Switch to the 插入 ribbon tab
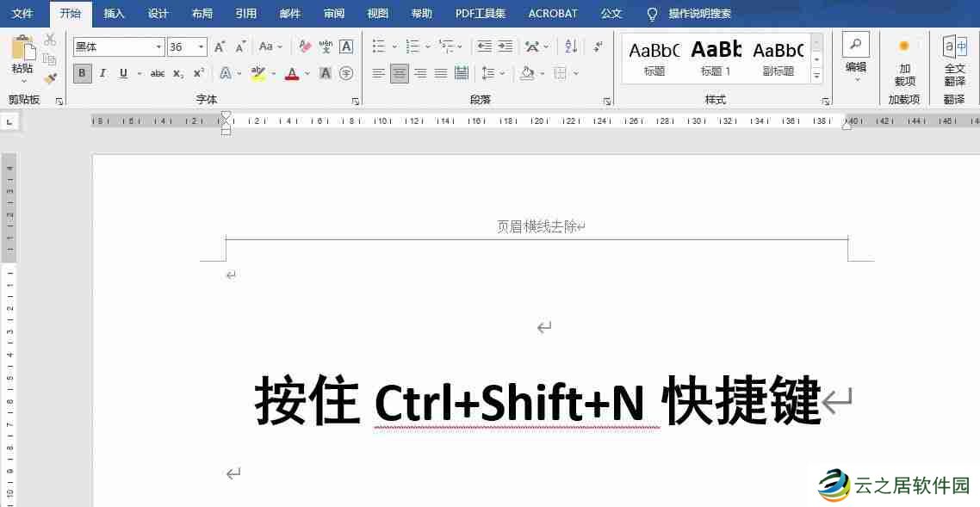The image size is (980, 507). coord(115,13)
